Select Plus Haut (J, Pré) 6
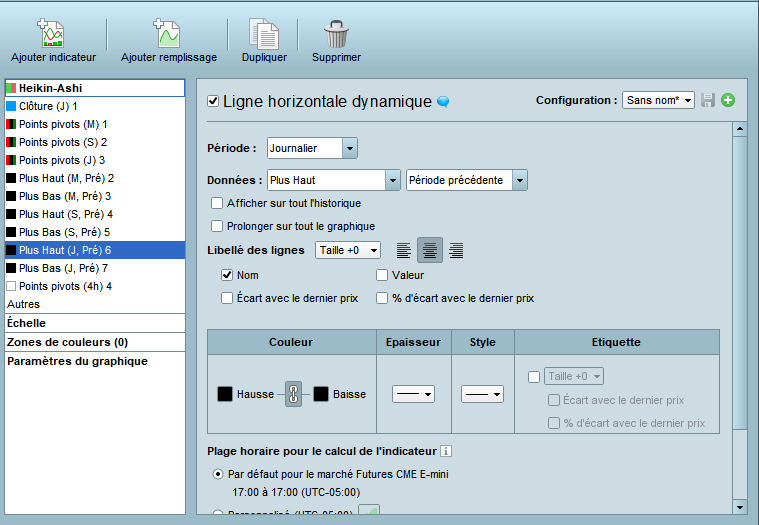Image resolution: width=759 pixels, height=525 pixels. pos(95,250)
